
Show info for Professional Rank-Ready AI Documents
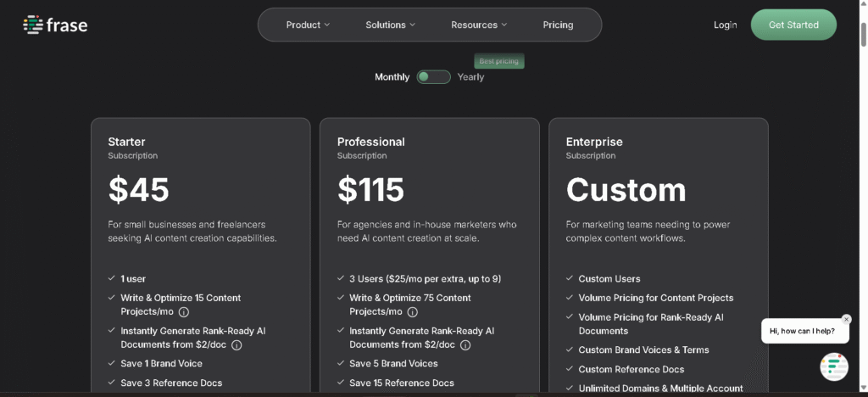coord(465,345)
